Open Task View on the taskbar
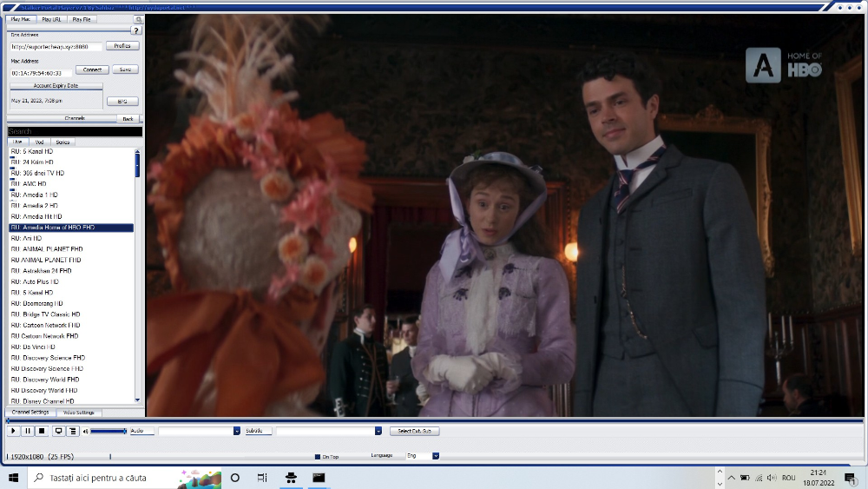This screenshot has width=868, height=489. pos(262,478)
